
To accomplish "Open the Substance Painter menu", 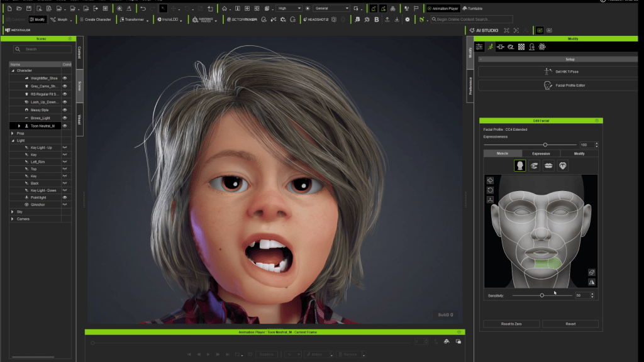I will (x=203, y=19).
